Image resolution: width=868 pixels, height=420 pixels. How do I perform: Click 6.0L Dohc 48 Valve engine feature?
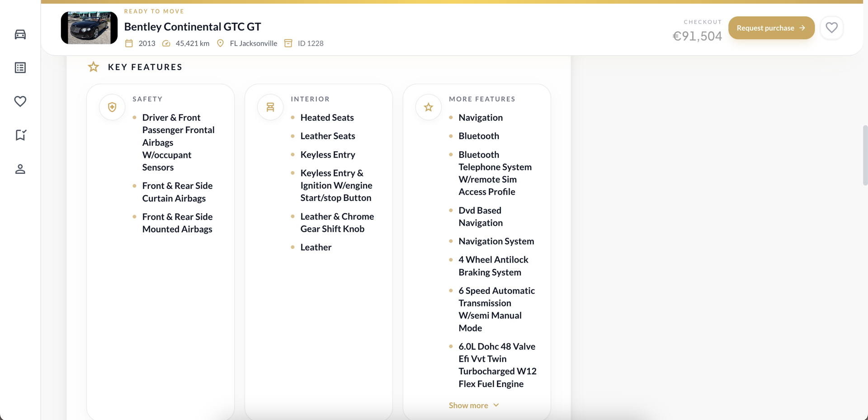click(497, 365)
